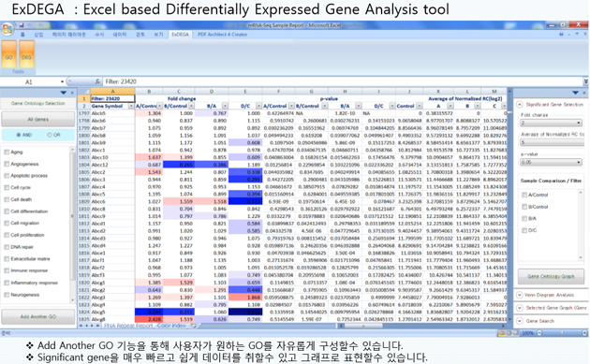Click the GO tool icon in ribbon
590x364 pixels.
pyautogui.click(x=8, y=54)
